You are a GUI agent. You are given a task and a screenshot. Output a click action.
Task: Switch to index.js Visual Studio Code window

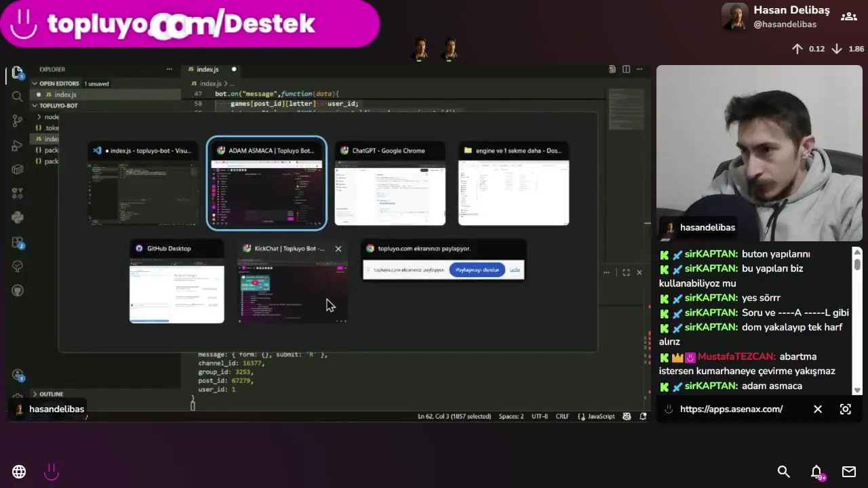tap(142, 183)
